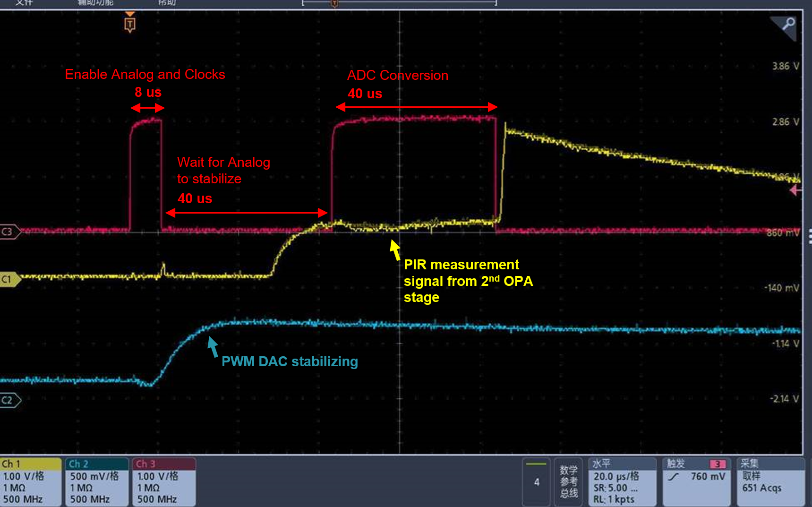Click the pink trigger source 3 indicator
The image size is (812, 507).
[717, 464]
